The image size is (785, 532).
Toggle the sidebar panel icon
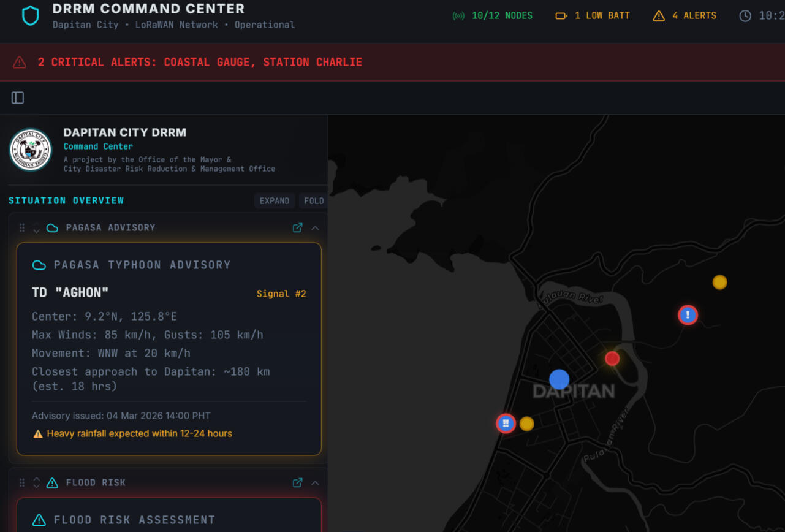coord(18,98)
